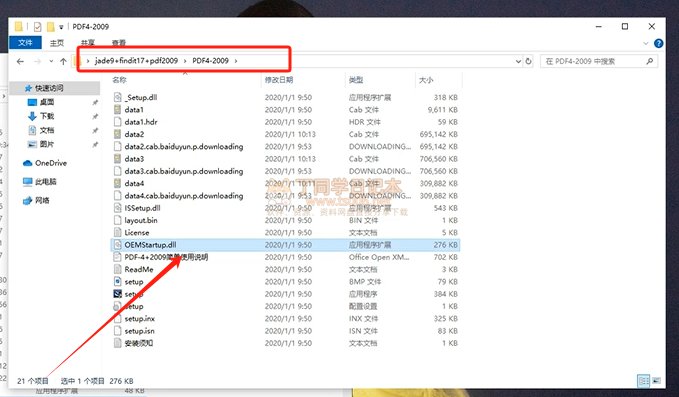Select the data3 cab file icon

[x=117, y=159]
